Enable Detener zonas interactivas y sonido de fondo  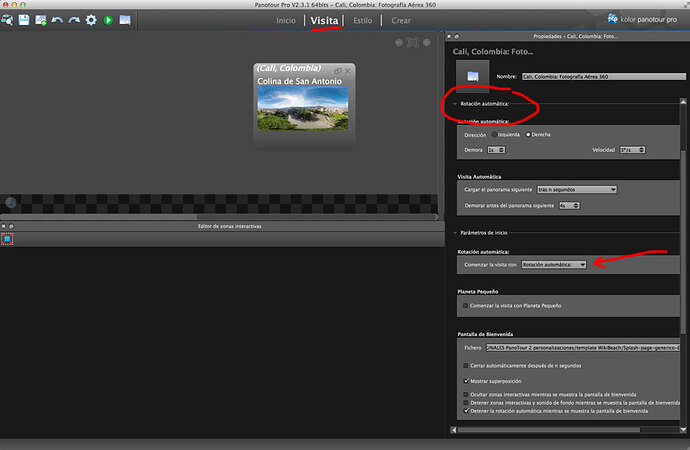[466, 402]
